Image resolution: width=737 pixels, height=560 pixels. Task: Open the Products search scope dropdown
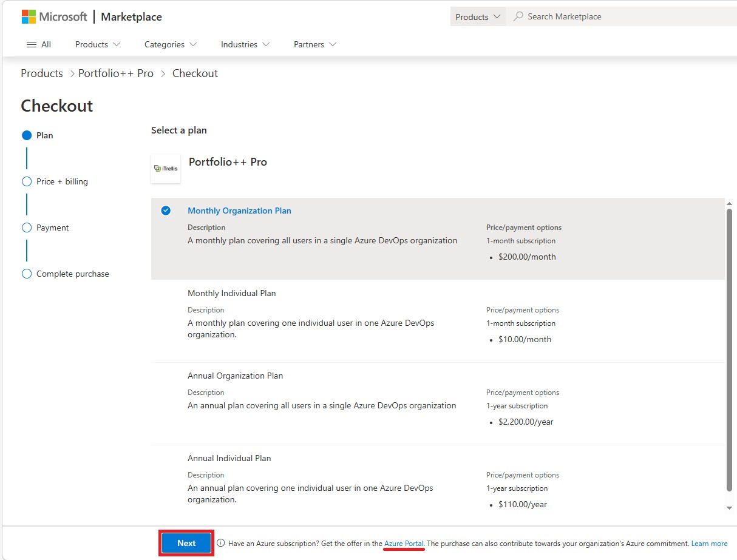click(478, 16)
